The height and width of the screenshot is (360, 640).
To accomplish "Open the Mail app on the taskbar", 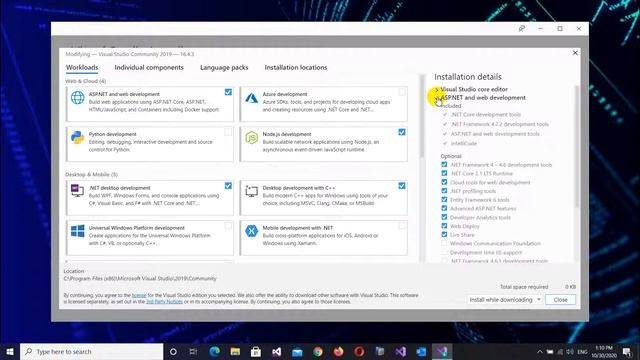I will [x=297, y=351].
